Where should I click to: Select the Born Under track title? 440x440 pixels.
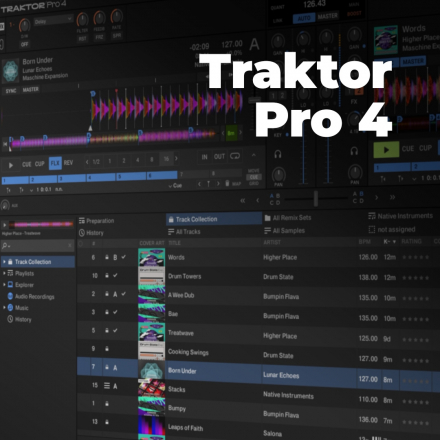tap(182, 370)
